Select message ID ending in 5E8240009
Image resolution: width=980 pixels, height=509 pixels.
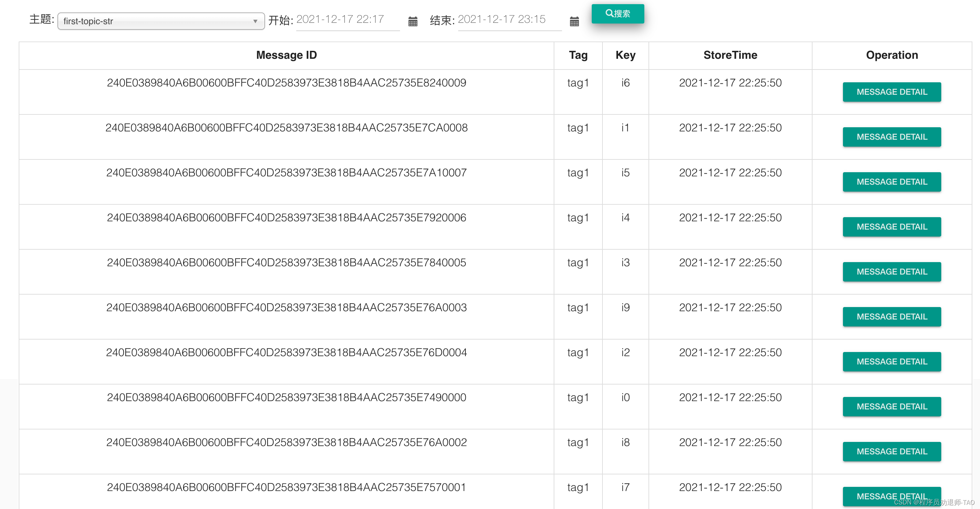287,83
